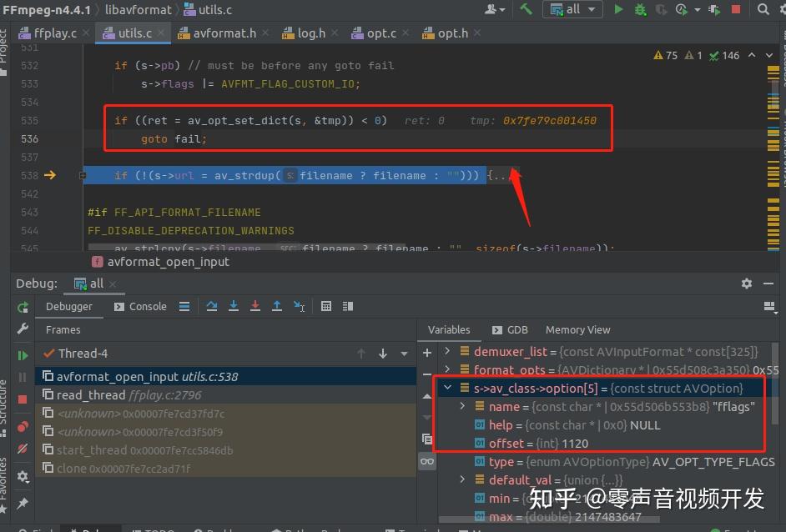Open the 'all' run configuration dropdown
Viewport: 786px width, 532px height.
(573, 9)
